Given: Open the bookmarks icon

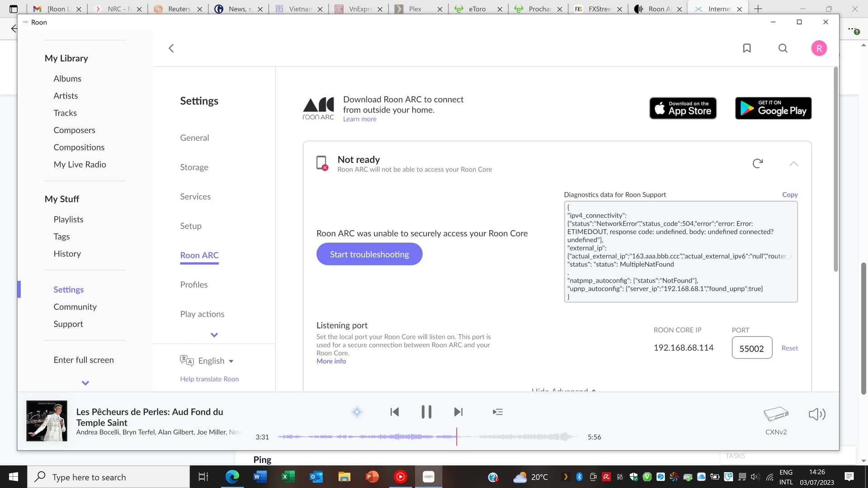Looking at the screenshot, I should (747, 48).
